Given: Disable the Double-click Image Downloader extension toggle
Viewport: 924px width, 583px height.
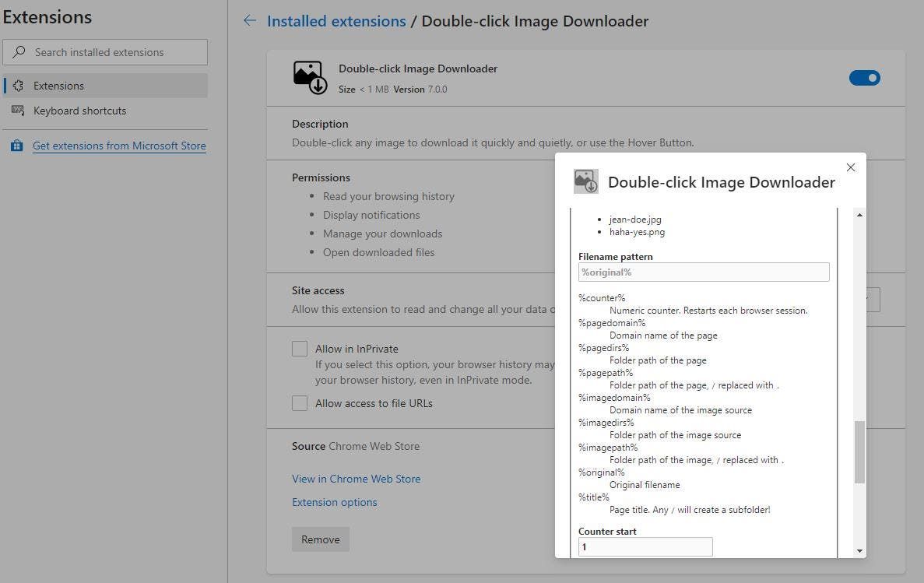Looking at the screenshot, I should pos(865,78).
